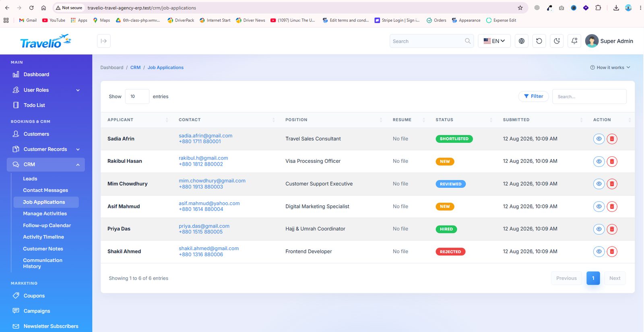
Task: Select Job Applications submenu item
Action: [46, 202]
